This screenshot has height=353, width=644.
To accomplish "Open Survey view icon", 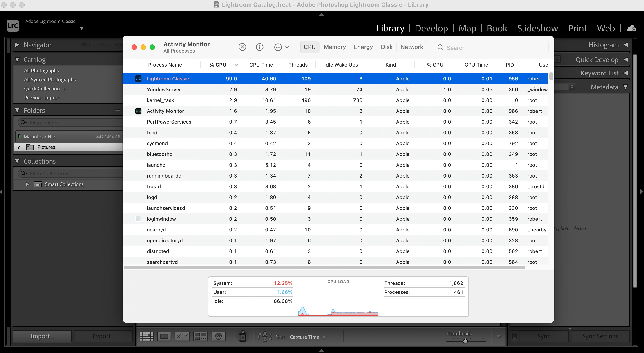I will point(200,337).
